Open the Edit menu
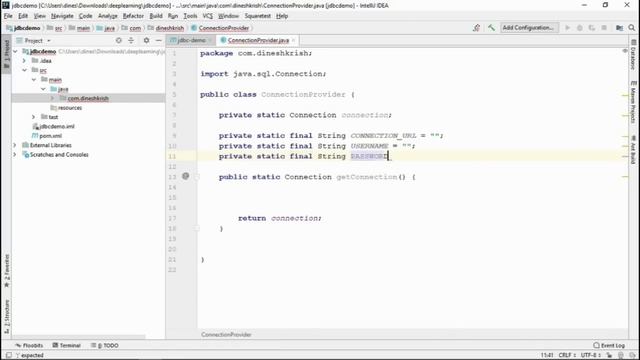The width and height of the screenshot is (640, 360). pyautogui.click(x=23, y=16)
